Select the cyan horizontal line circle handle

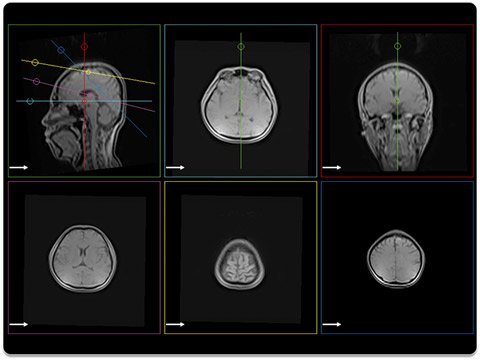[x=30, y=101]
